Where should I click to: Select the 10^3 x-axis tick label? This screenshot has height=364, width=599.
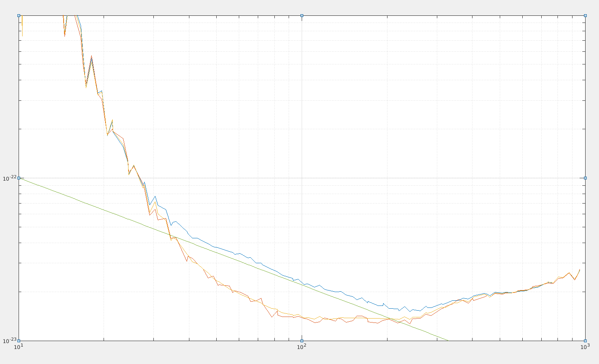point(584,346)
